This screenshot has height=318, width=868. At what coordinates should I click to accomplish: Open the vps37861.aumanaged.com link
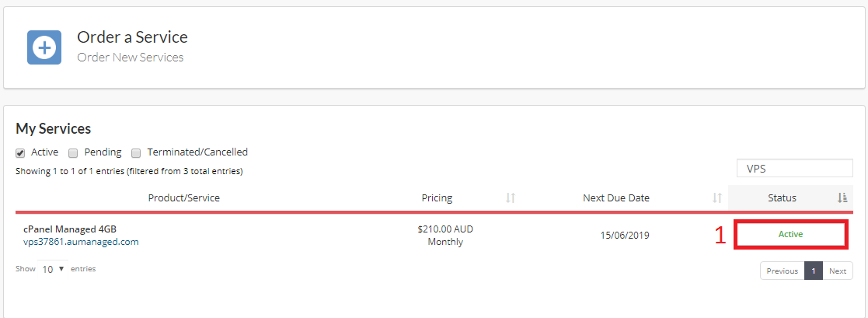point(81,242)
